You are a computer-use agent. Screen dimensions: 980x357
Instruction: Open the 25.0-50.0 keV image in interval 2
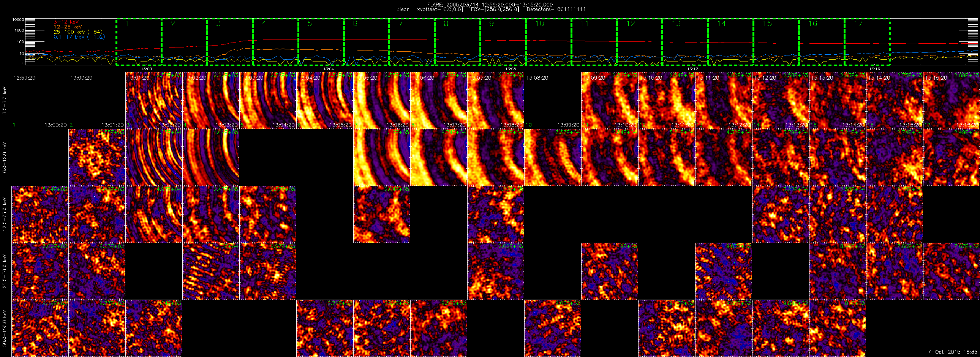(x=97, y=271)
